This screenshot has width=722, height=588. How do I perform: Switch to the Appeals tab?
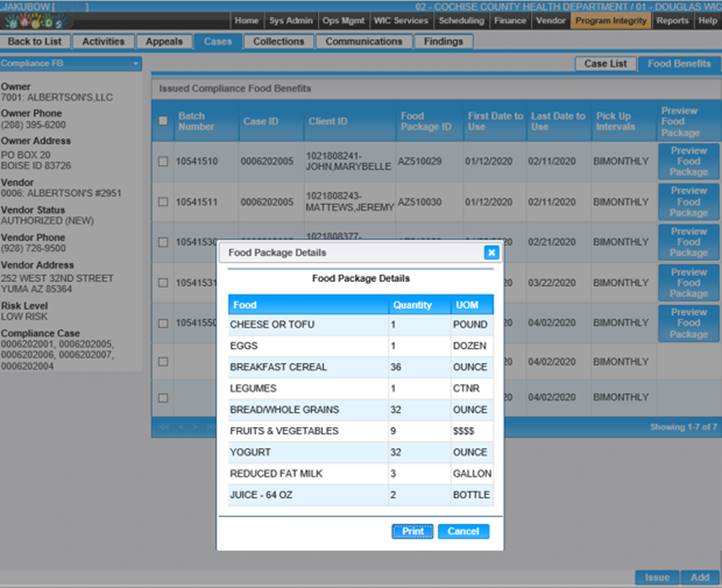coord(164,41)
